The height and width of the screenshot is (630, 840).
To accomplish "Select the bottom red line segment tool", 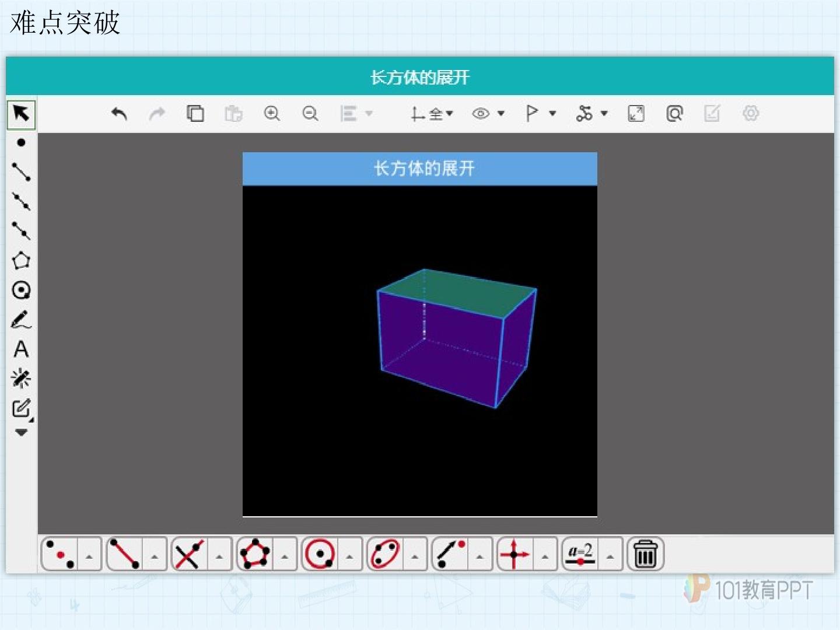I will (125, 554).
